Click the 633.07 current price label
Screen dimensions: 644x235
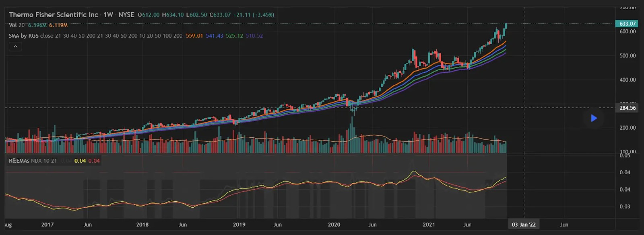click(x=627, y=24)
